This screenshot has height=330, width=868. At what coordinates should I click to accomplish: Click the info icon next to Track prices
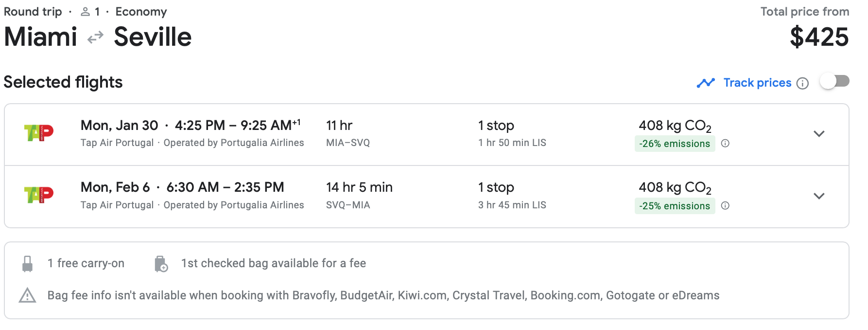(803, 83)
